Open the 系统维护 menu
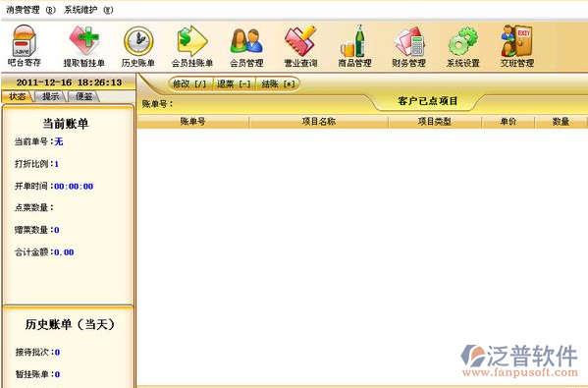Image resolution: width=588 pixels, height=388 pixels. pos(88,10)
